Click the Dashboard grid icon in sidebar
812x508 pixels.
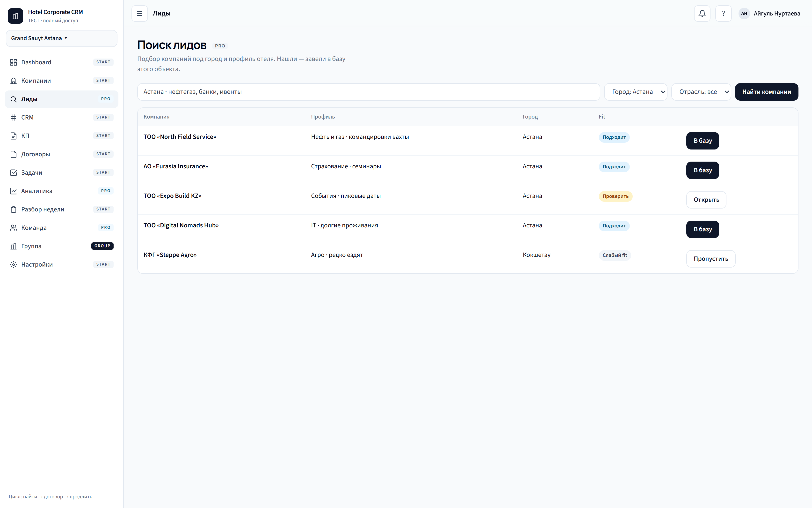(x=14, y=62)
